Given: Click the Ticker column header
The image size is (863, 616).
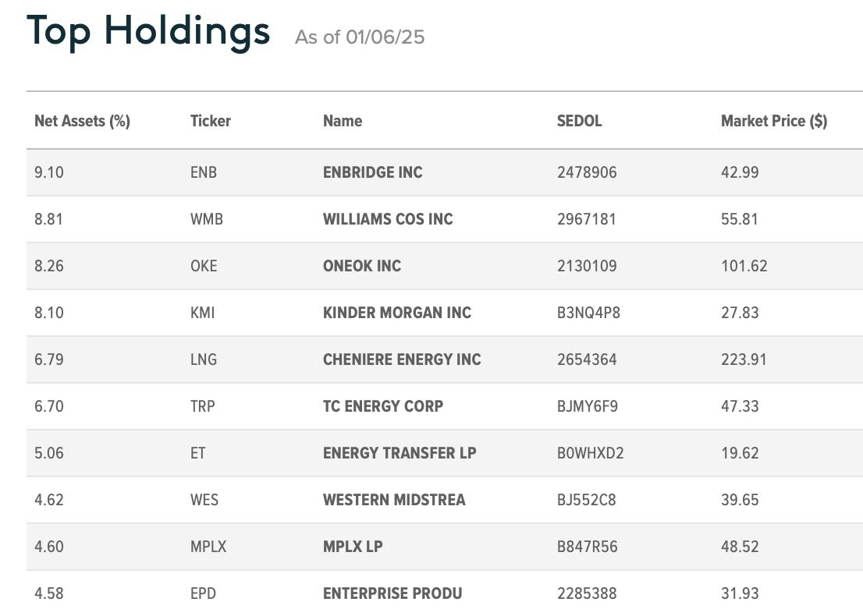Looking at the screenshot, I should coord(210,121).
